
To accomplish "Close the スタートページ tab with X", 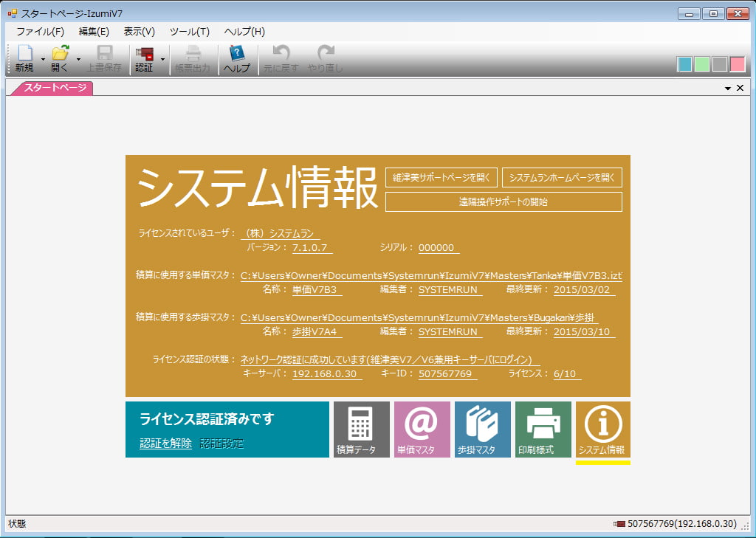I will pyautogui.click(x=740, y=88).
